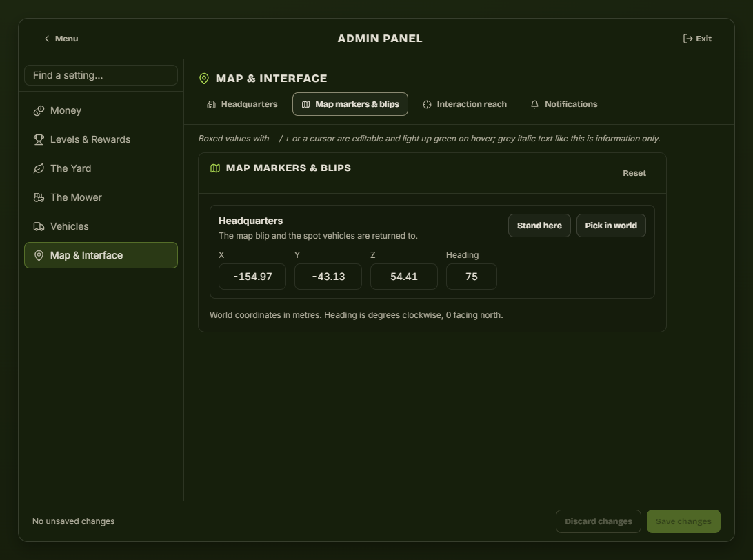This screenshot has height=560, width=753.
Task: Reset the Map Markers & Blips card
Action: 634,173
